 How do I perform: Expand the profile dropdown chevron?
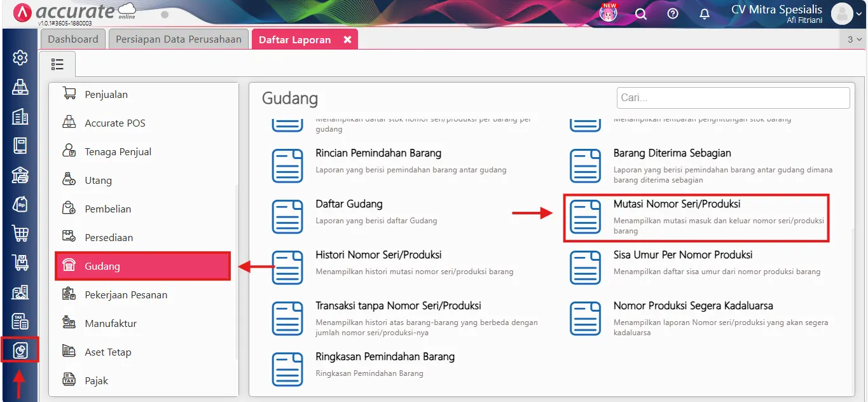[860, 13]
